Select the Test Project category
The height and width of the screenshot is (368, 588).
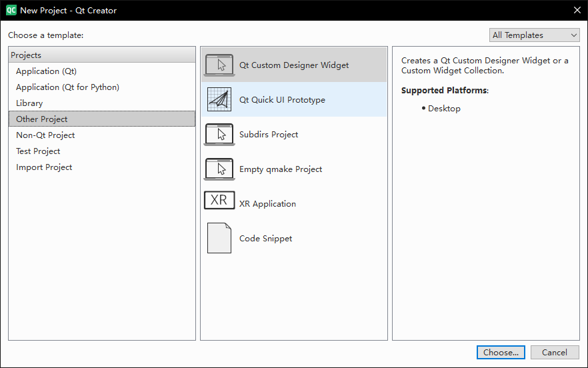click(x=102, y=151)
